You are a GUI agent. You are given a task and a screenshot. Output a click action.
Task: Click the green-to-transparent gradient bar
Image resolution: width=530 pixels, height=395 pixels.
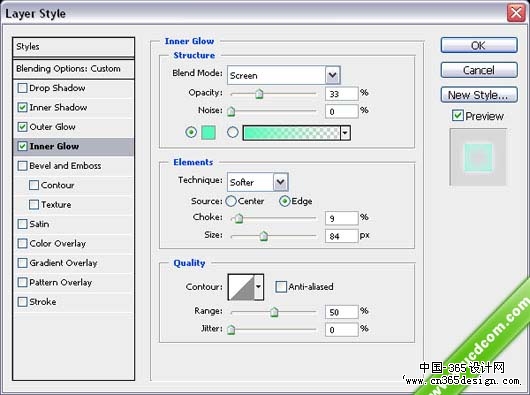[x=291, y=133]
